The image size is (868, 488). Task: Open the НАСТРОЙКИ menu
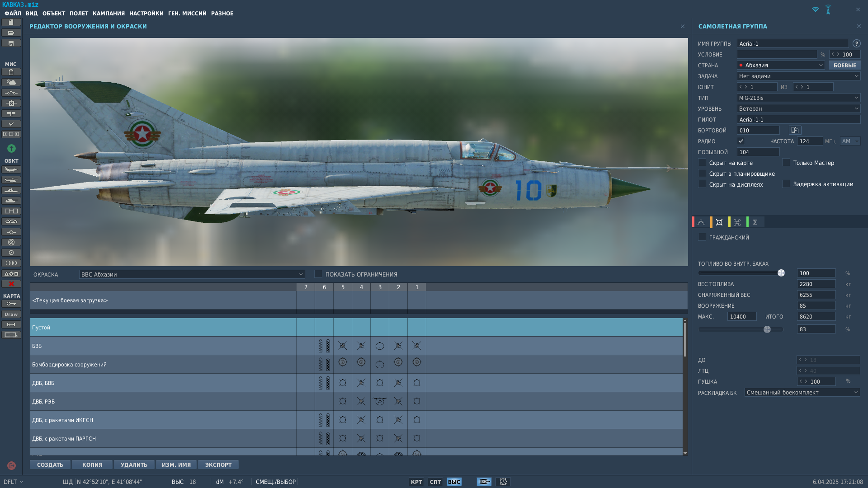[146, 14]
